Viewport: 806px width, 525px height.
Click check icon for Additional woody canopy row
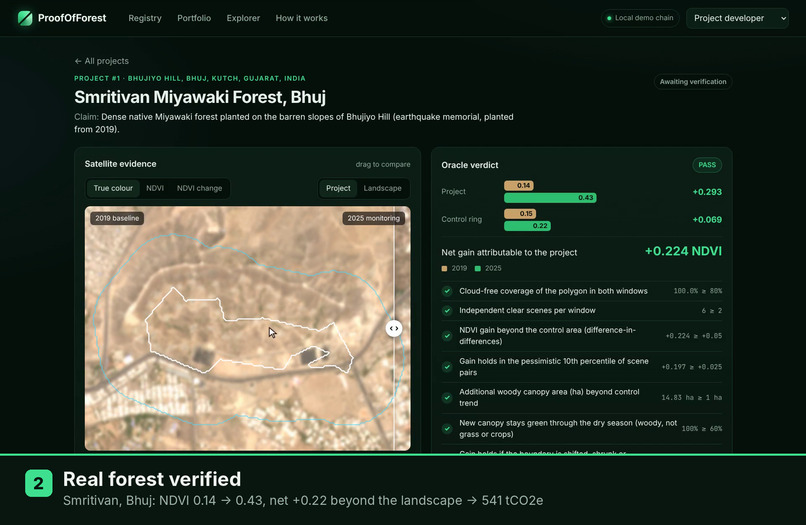point(447,397)
